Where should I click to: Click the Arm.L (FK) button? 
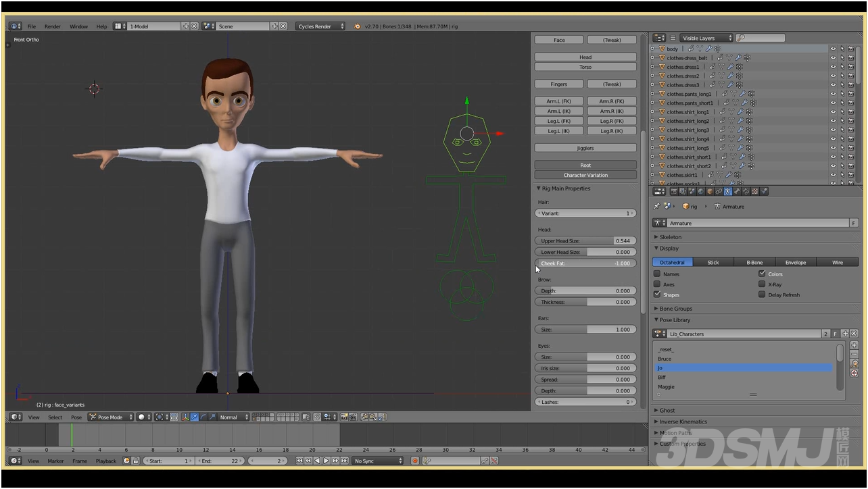559,101
